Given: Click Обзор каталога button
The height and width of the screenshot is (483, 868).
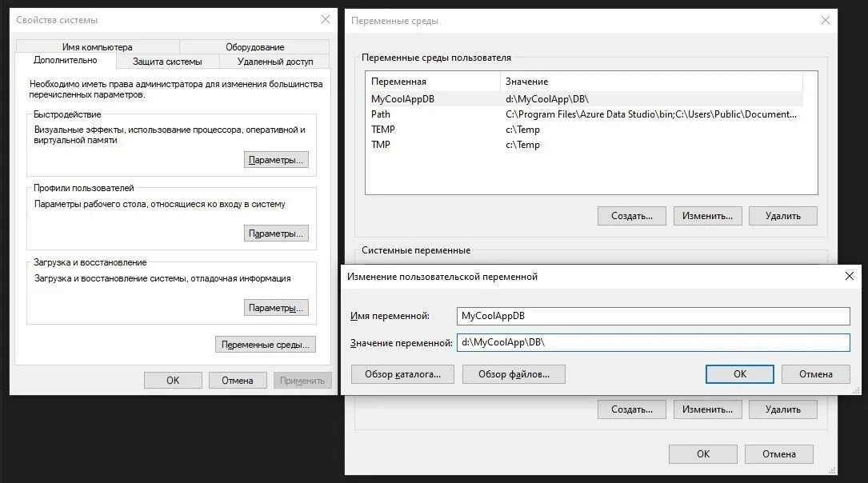Looking at the screenshot, I should click(402, 374).
